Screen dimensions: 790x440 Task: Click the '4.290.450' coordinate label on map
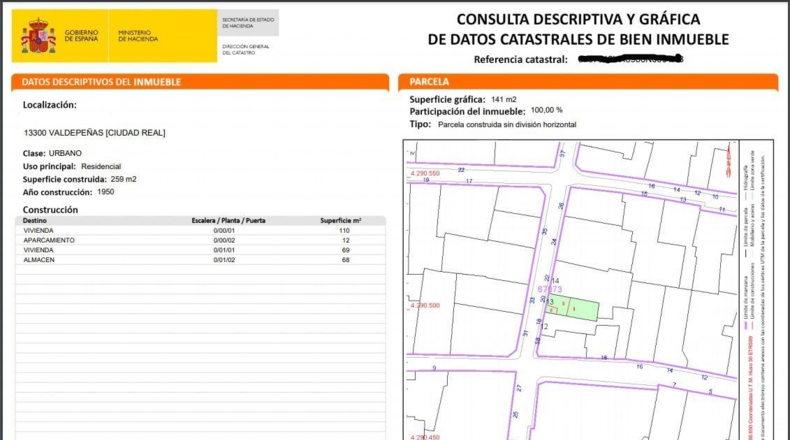[x=425, y=437]
